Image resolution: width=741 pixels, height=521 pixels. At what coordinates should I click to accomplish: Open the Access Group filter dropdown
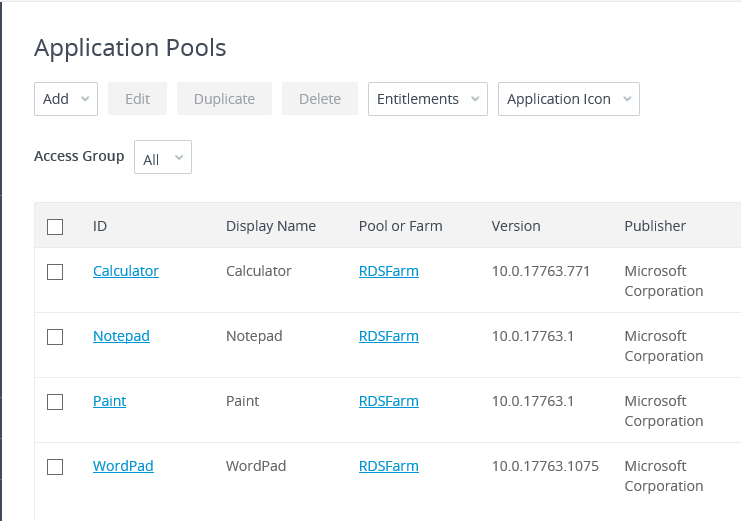click(163, 158)
